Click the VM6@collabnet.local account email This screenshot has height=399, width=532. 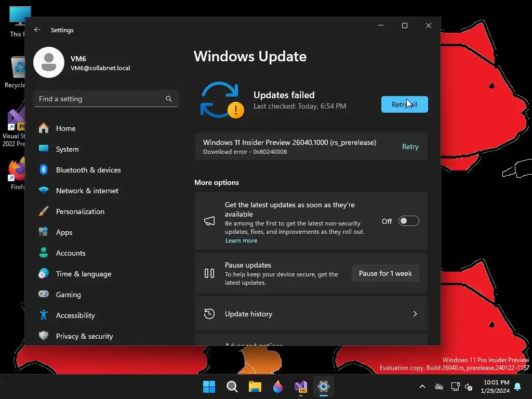[x=100, y=68]
